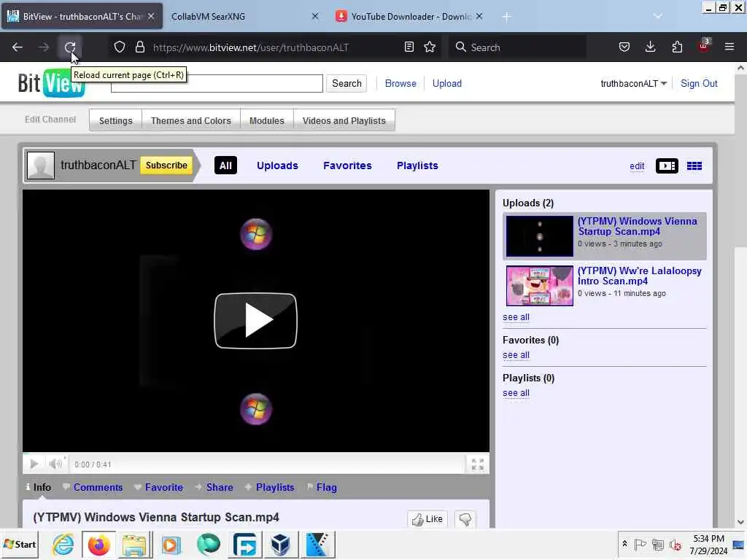Click the edit link near view icons
This screenshot has width=747, height=560.
[x=637, y=166]
